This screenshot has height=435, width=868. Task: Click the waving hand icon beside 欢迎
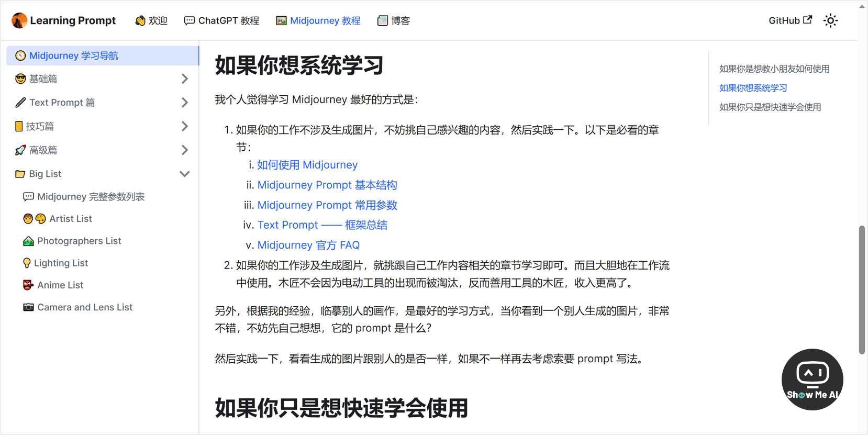pos(140,20)
